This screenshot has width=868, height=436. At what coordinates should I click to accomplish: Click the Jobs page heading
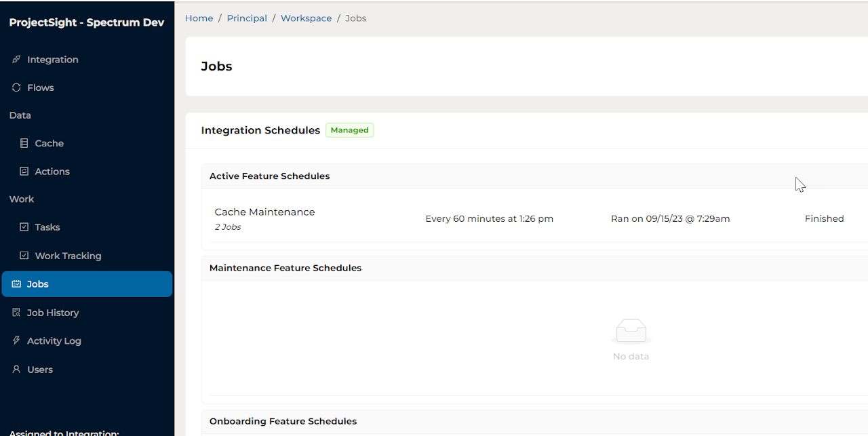tap(217, 66)
